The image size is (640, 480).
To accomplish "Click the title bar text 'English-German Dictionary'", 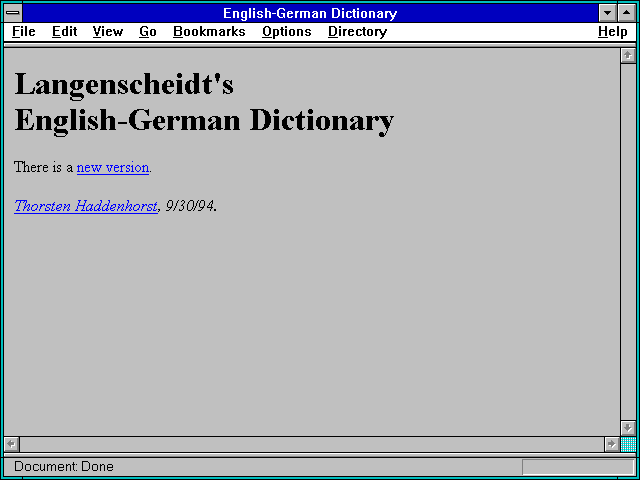I will point(310,13).
